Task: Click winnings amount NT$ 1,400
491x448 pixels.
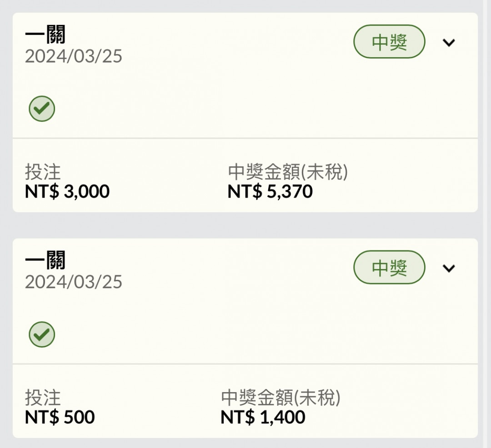Action: point(263,417)
